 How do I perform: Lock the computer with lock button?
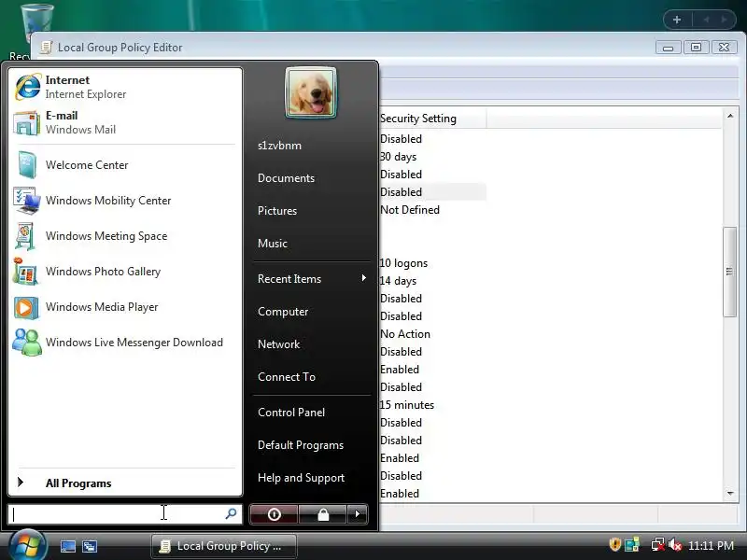click(x=323, y=514)
